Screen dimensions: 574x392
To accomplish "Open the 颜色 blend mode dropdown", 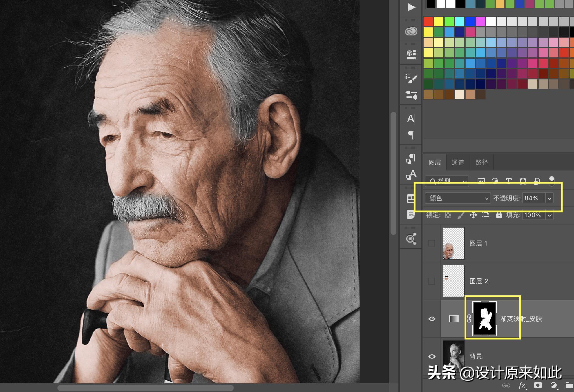I will [458, 198].
